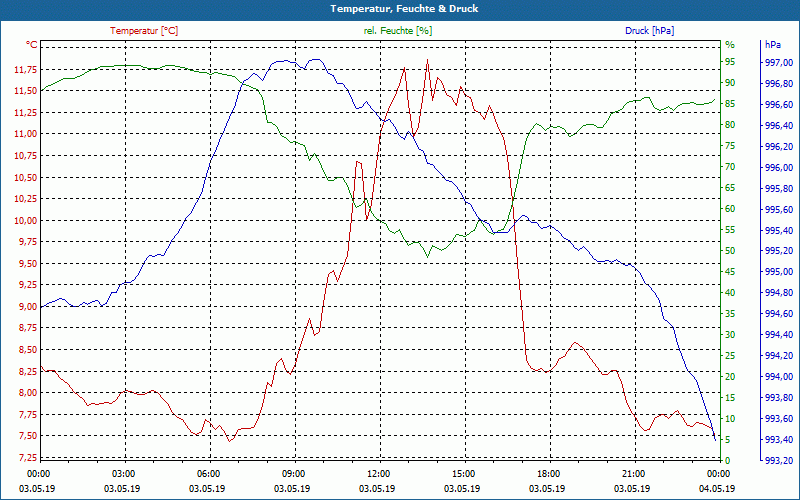
Task: Click the 10,75 temperature axis value
Action: pyautogui.click(x=25, y=156)
